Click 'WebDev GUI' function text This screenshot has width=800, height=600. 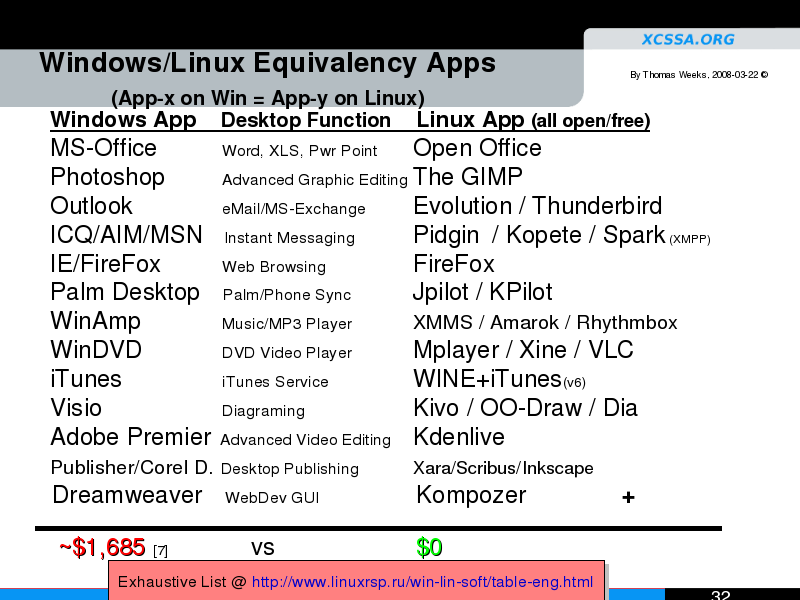272,498
